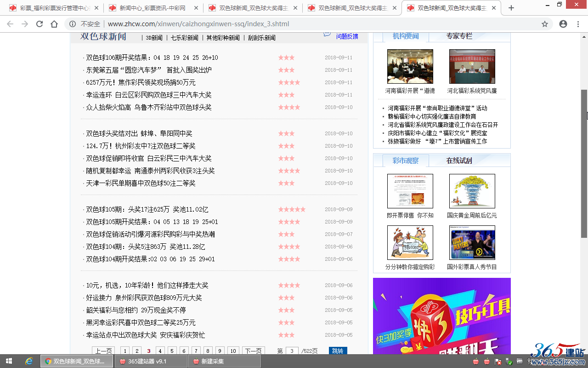Open the Chrome profile account icon
This screenshot has width=588, height=368.
coord(563,24)
